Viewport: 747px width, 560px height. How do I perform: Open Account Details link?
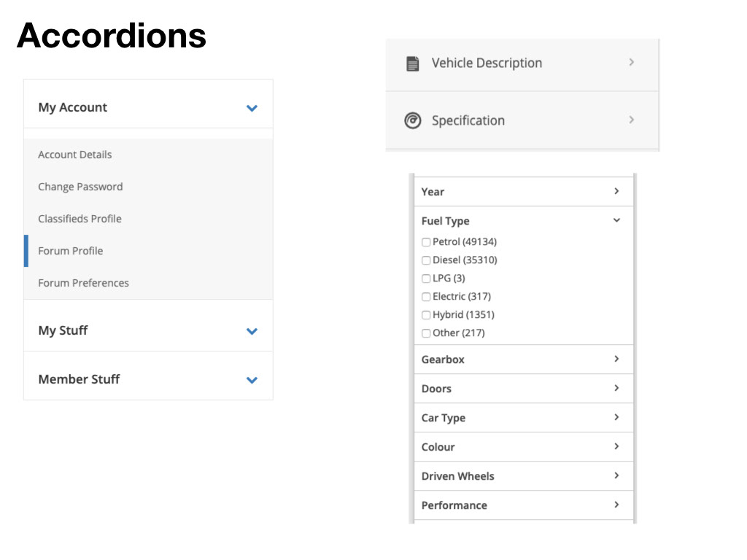tap(75, 155)
